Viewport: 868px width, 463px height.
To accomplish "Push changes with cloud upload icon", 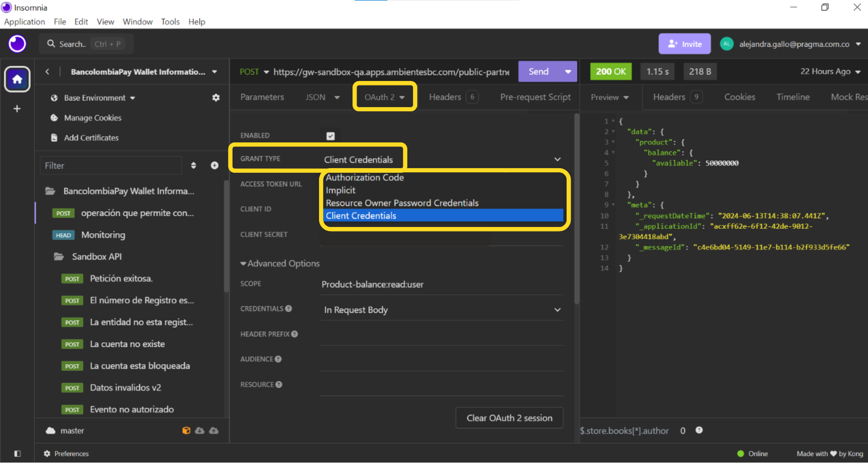I will [214, 430].
